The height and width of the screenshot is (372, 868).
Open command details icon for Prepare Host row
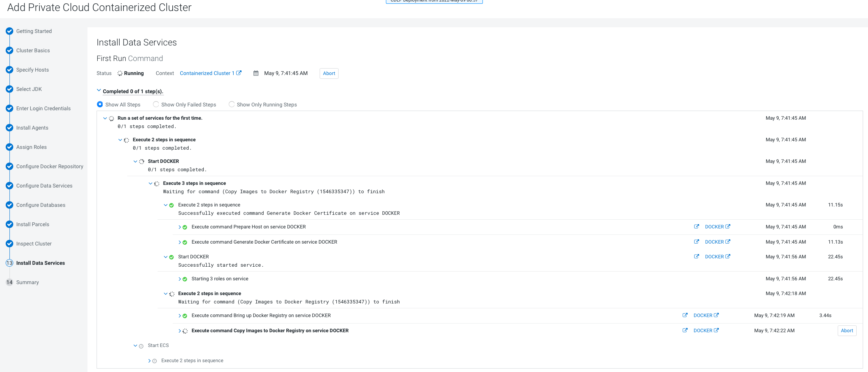pos(696,227)
